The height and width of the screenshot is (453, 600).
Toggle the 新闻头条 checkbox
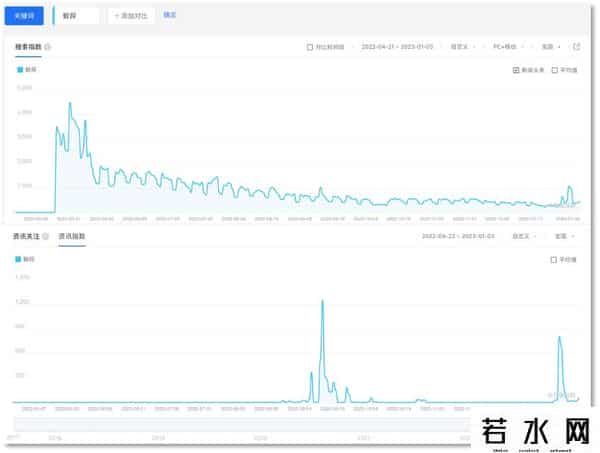coord(516,70)
